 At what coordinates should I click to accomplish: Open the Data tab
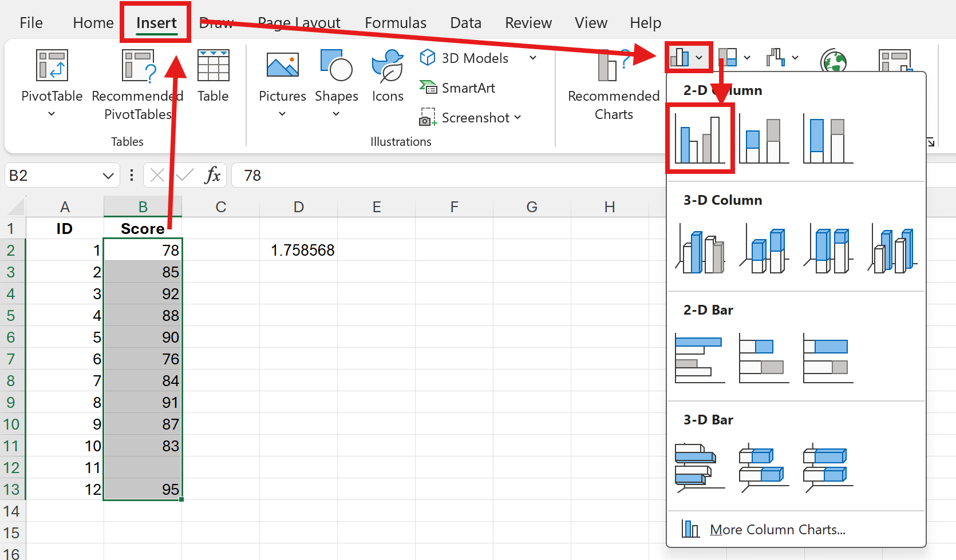coord(465,23)
